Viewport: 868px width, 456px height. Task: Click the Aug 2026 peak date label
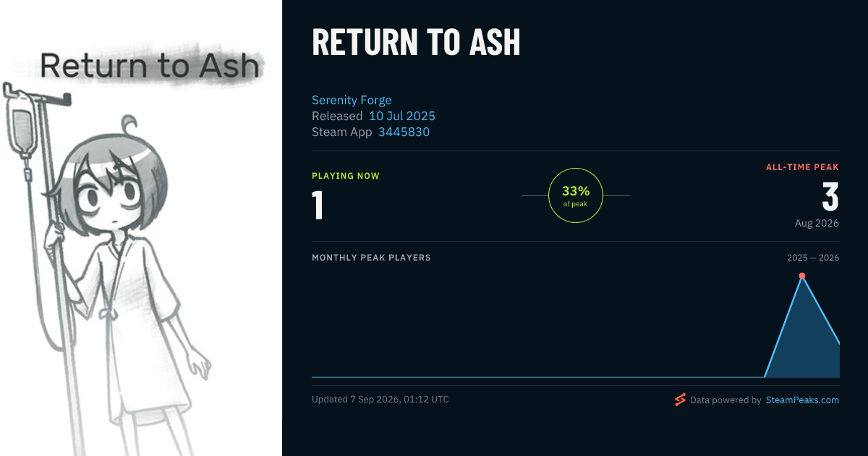point(817,223)
